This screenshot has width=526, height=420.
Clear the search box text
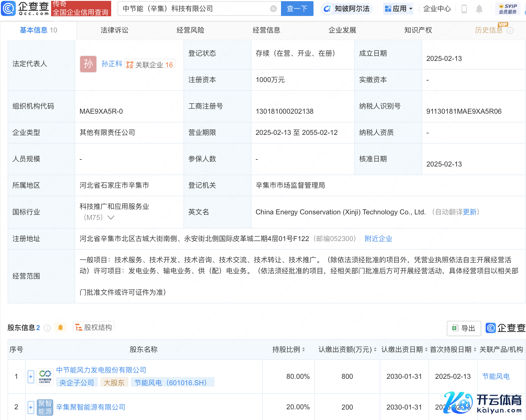tap(273, 9)
